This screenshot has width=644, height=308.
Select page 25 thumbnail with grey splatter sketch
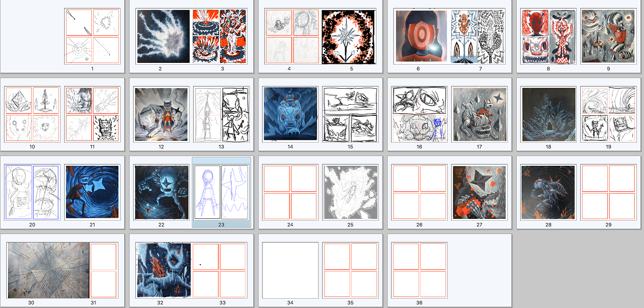click(x=351, y=193)
